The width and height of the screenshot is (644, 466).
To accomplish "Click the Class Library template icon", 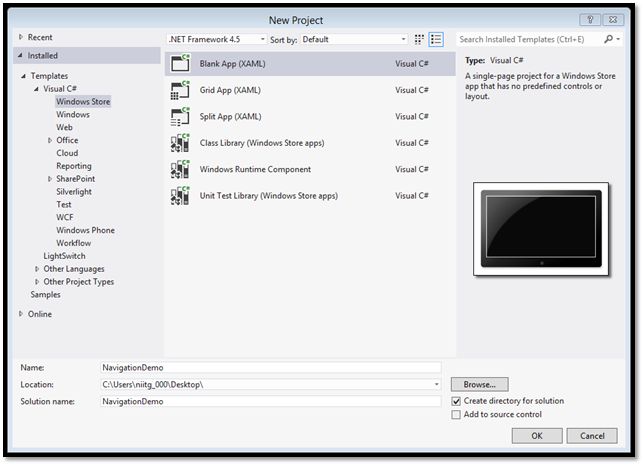I will [x=180, y=143].
